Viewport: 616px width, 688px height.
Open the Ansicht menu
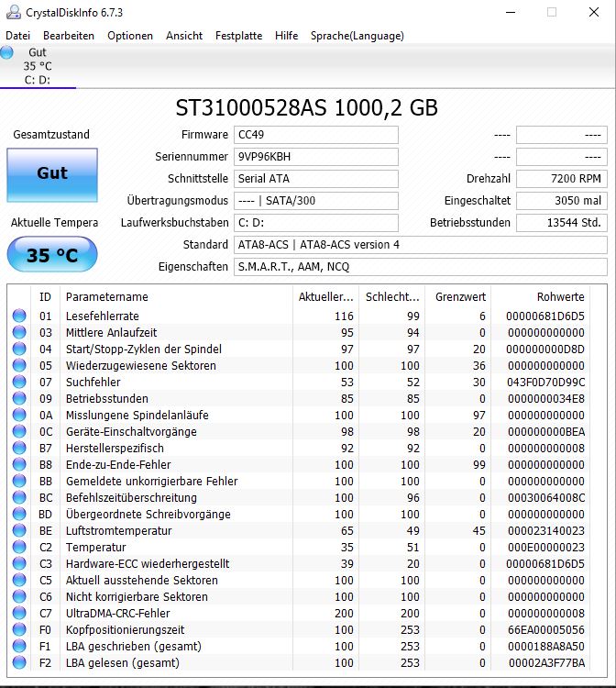coord(184,36)
